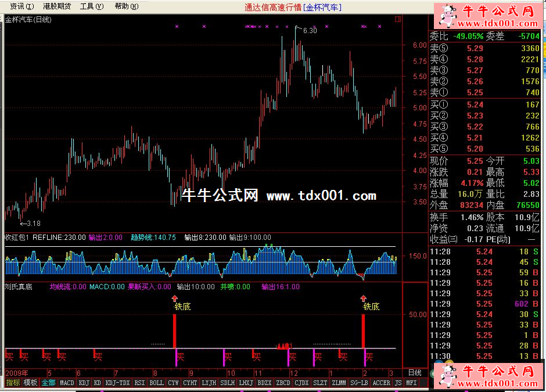Select the MACD indicator tab

coord(67,383)
